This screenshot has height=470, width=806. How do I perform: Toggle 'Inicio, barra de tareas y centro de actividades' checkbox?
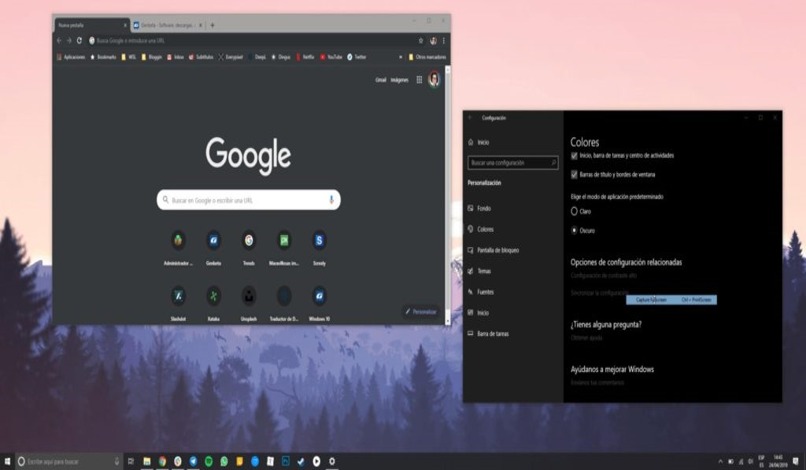click(574, 156)
